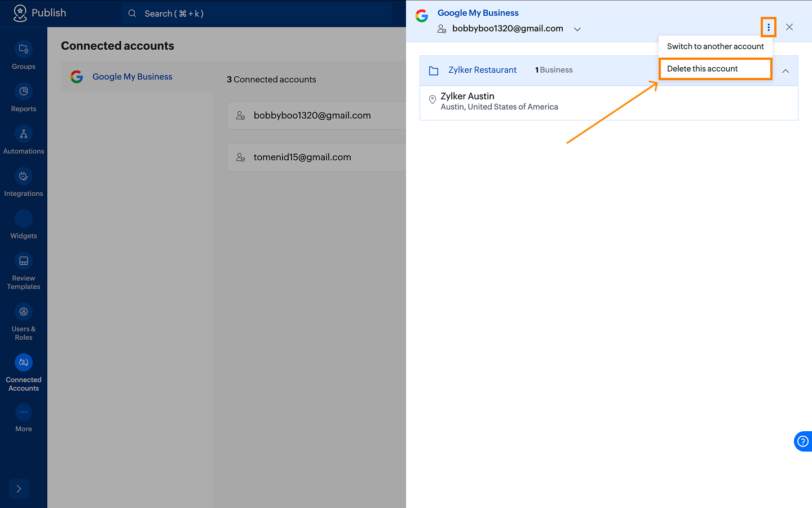Viewport: 812px width, 508px height.
Task: Click user icon beside tomenid15@gmail.com
Action: click(x=241, y=157)
